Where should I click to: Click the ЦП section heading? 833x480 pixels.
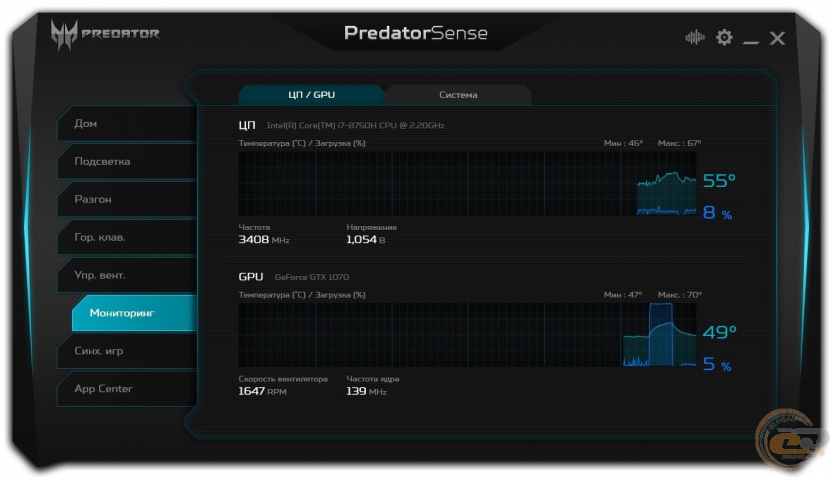click(x=247, y=125)
